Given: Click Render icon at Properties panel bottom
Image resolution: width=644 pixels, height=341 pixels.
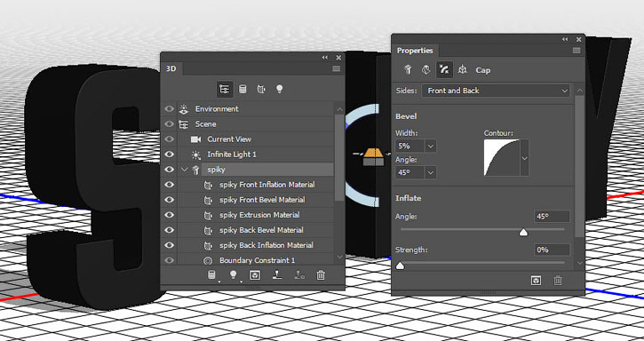Looking at the screenshot, I should [x=536, y=281].
